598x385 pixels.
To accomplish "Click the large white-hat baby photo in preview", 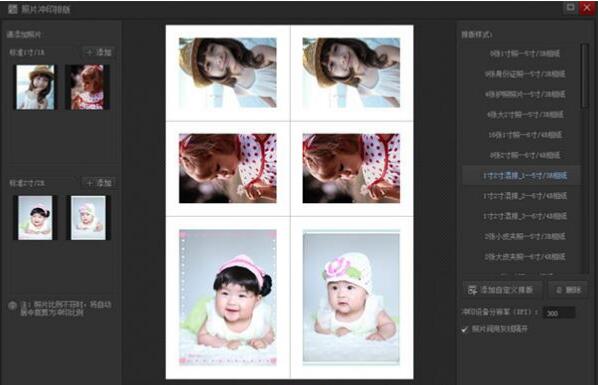I will 351,297.
